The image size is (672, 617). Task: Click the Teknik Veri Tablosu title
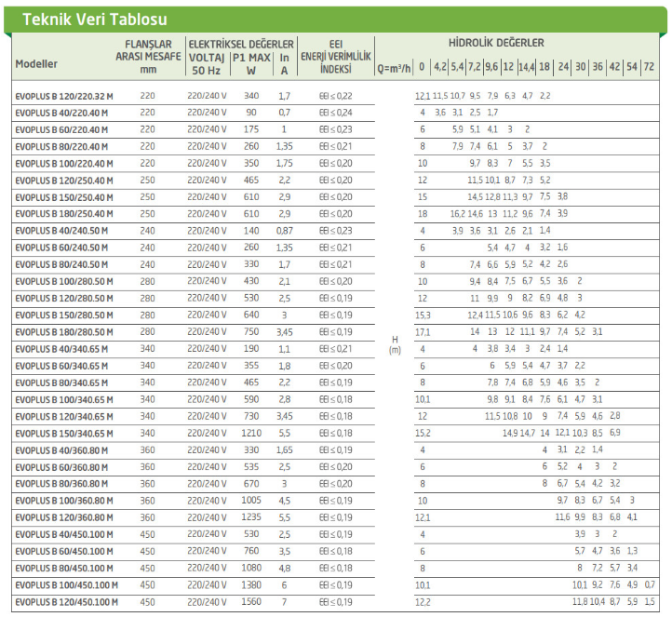pyautogui.click(x=95, y=20)
